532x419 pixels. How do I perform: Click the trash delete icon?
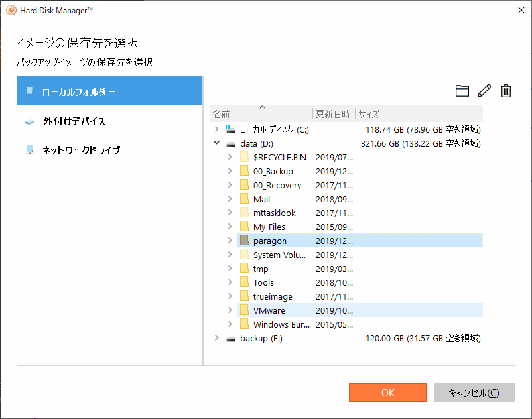(x=506, y=91)
